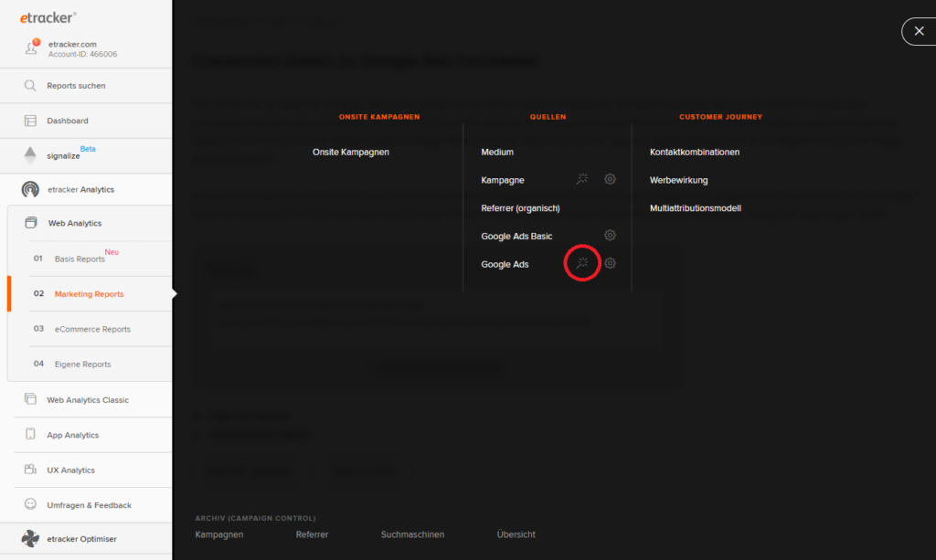This screenshot has width=936, height=560.
Task: Click the Account-ID: 466006 text
Action: point(83,54)
